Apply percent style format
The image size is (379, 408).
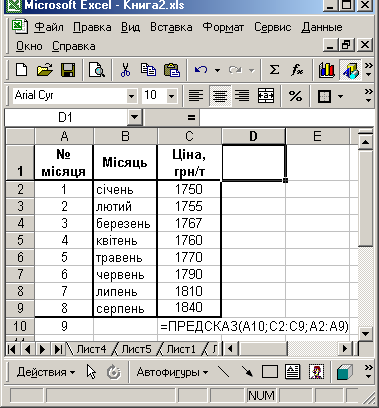295,96
